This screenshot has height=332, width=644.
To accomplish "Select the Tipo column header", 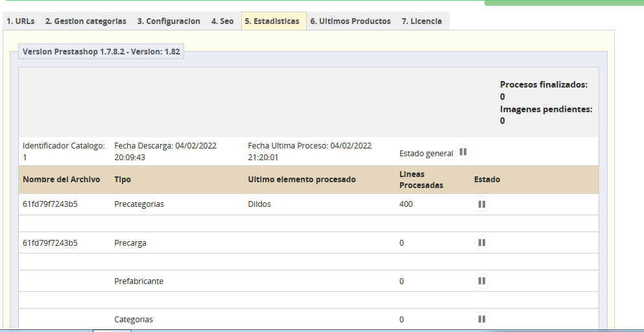I will tap(123, 180).
